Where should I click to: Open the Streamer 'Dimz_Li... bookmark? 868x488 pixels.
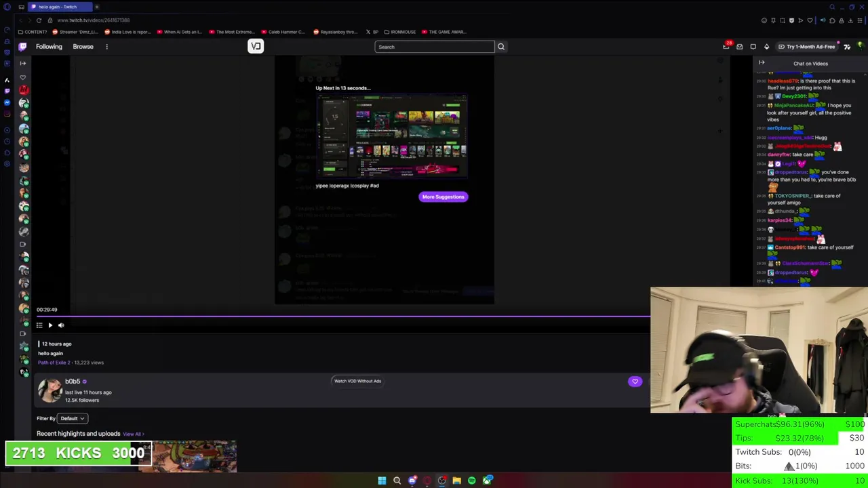pos(76,32)
